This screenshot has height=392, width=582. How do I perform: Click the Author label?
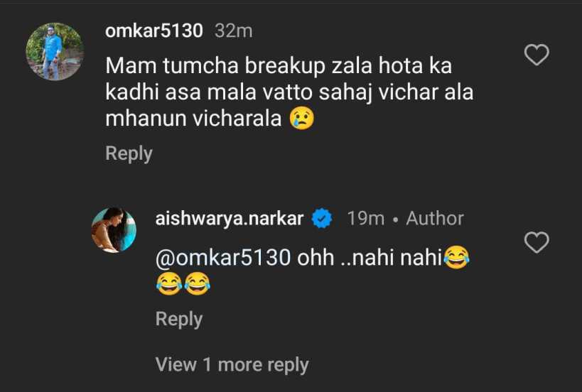click(x=434, y=219)
